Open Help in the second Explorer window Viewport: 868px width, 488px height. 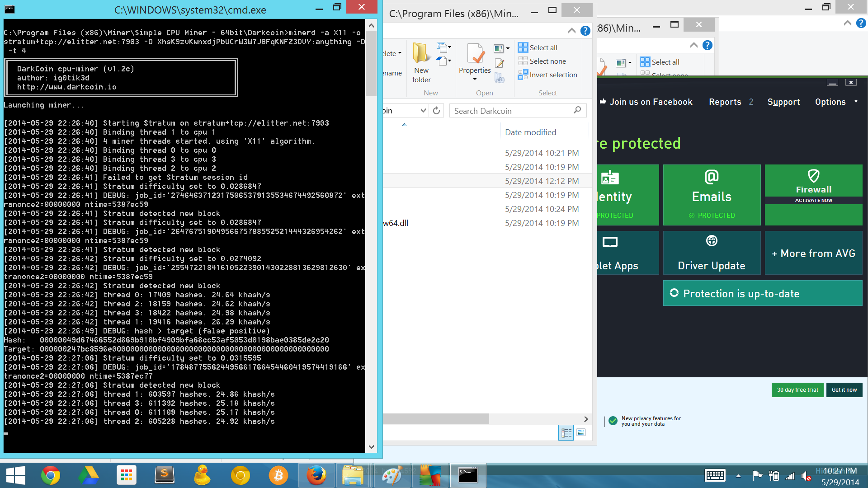click(x=708, y=45)
